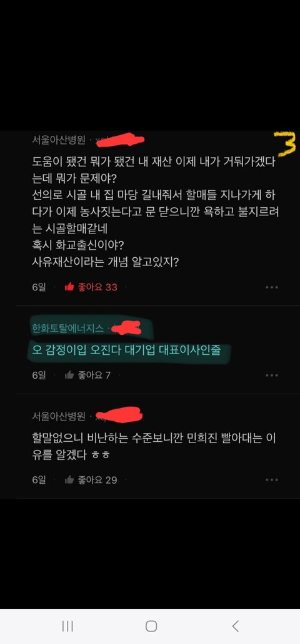Like the first comment with 33 likes
Screen dimensions: 300x644
(x=69, y=287)
